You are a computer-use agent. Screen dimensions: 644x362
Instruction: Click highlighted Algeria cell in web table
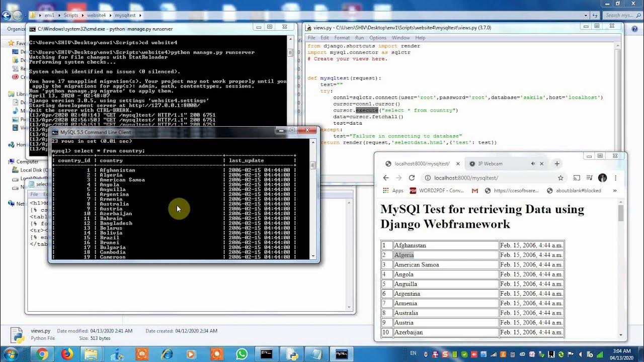[446, 255]
